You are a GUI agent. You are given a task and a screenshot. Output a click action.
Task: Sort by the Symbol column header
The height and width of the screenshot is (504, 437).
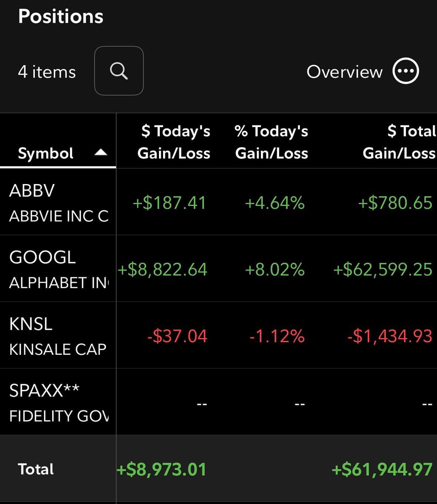pyautogui.click(x=46, y=153)
